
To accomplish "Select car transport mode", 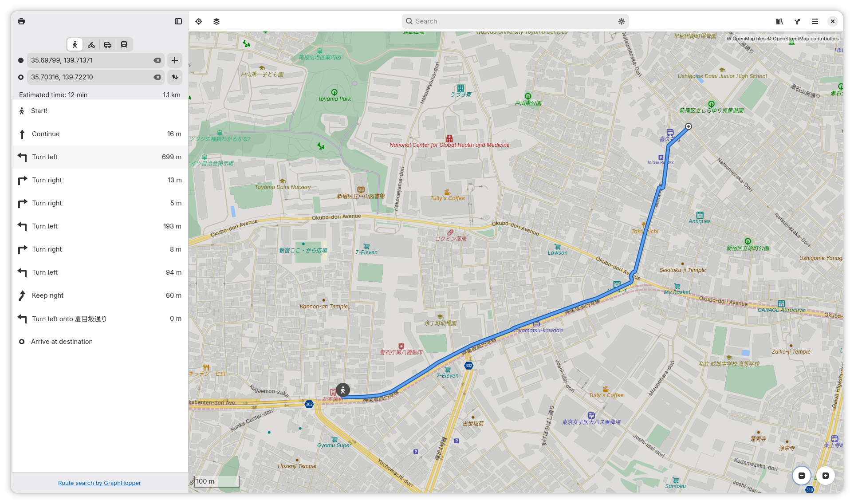I will pyautogui.click(x=108, y=44).
